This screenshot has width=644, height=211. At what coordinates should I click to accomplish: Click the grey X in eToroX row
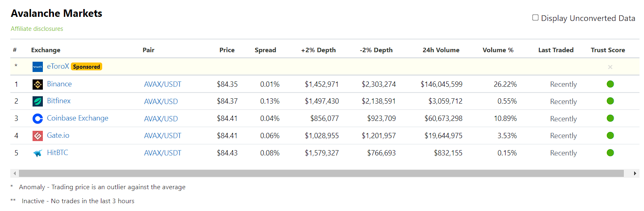(610, 67)
